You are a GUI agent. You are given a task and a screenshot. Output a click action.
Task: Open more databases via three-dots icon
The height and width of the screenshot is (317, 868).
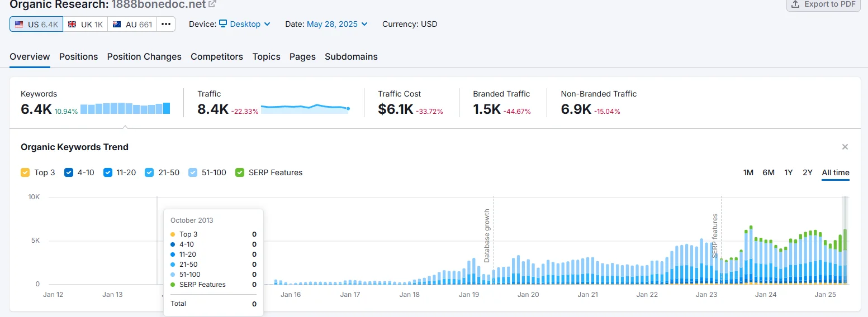coord(166,25)
